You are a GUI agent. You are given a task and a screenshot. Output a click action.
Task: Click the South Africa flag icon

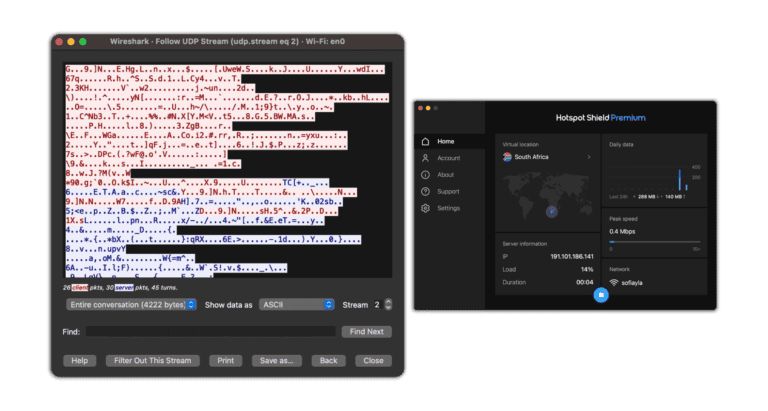coord(507,157)
